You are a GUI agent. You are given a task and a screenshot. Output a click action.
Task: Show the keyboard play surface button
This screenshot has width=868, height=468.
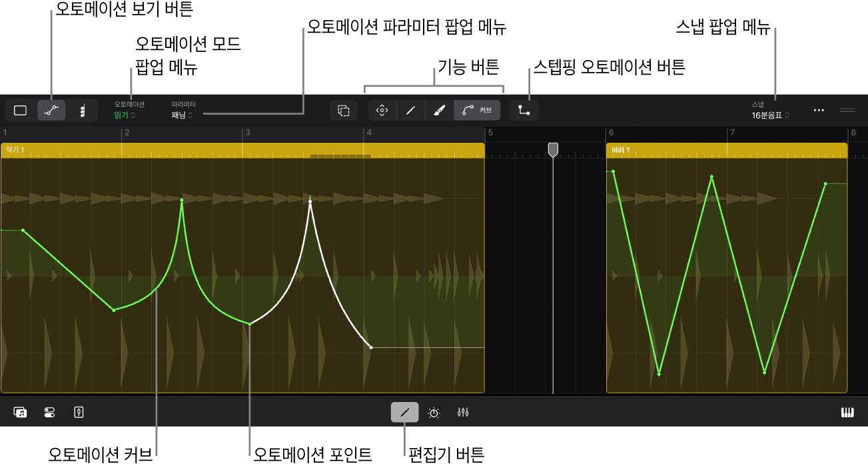pyautogui.click(x=847, y=413)
